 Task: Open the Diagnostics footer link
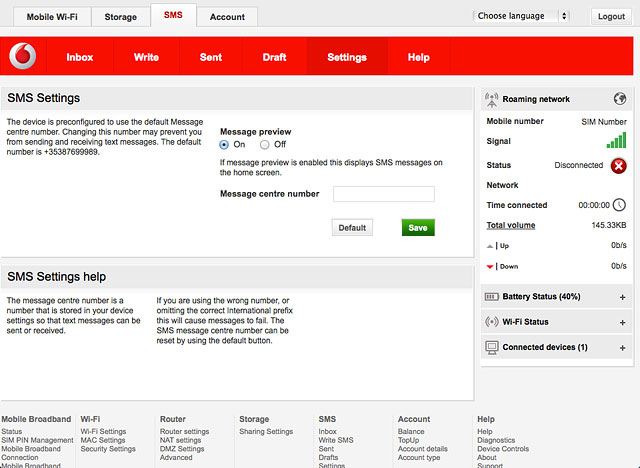(496, 440)
